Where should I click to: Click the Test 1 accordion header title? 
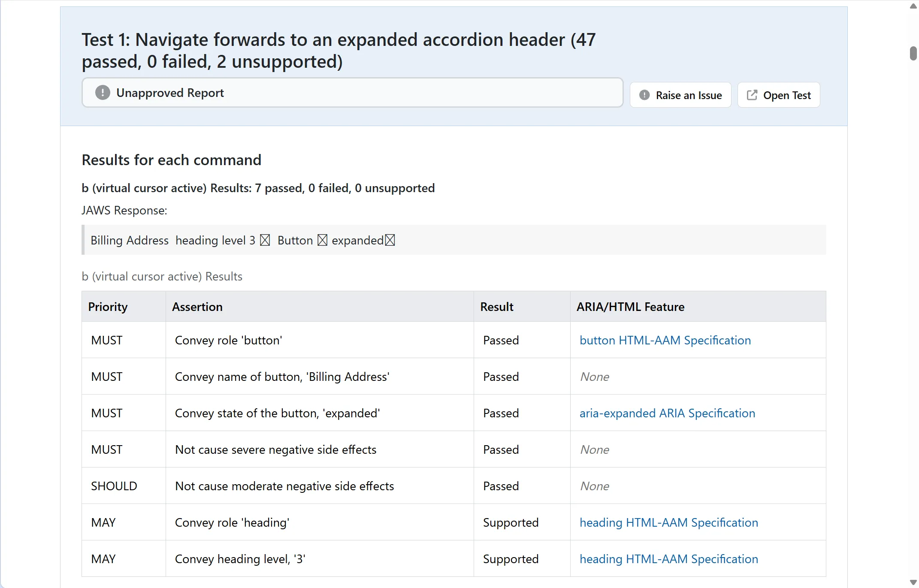click(x=339, y=51)
